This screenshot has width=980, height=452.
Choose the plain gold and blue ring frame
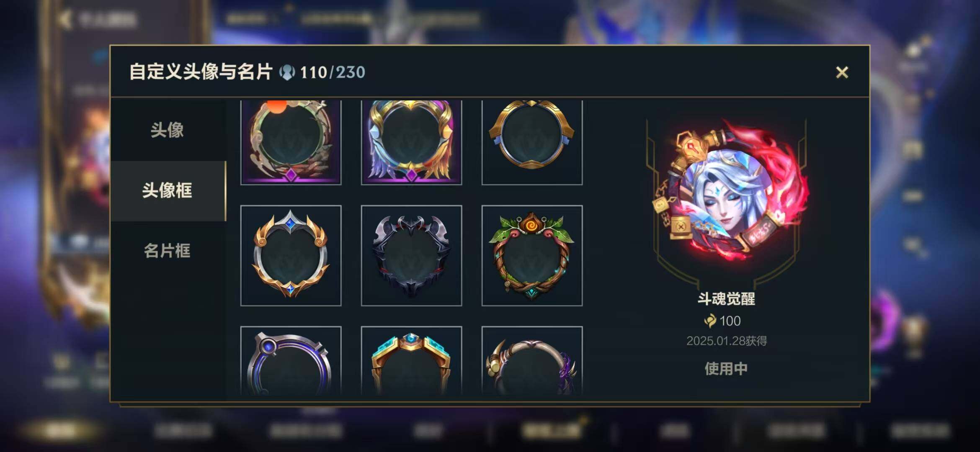[x=532, y=142]
